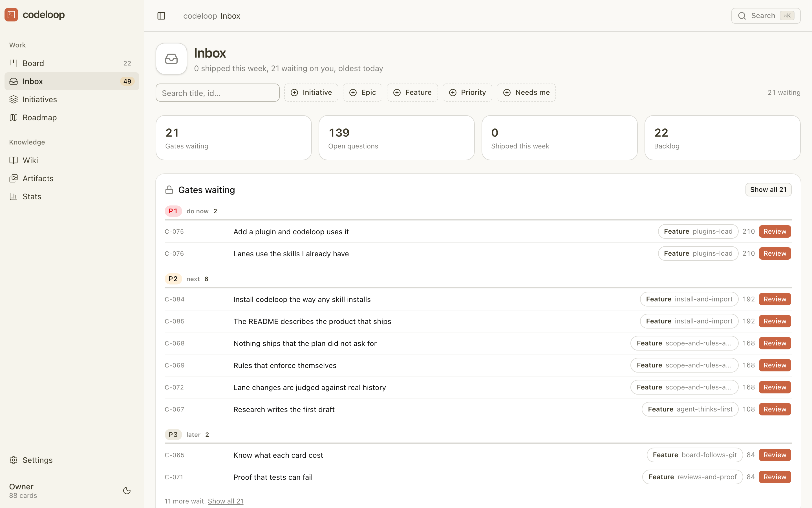Click plugins-load tag on C-075 row
Viewport: 812px width, 508px height.
(x=698, y=231)
